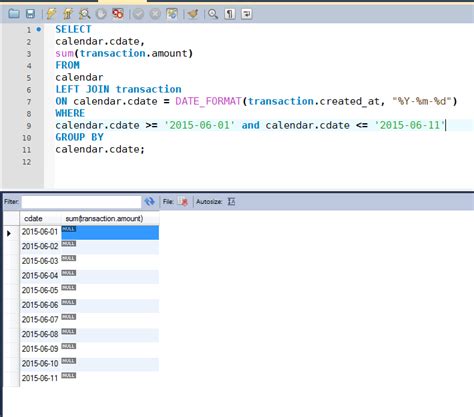474x417 pixels.
Task: Click the NULL amount cell for 2015-06-11
Action: pyautogui.click(x=110, y=379)
